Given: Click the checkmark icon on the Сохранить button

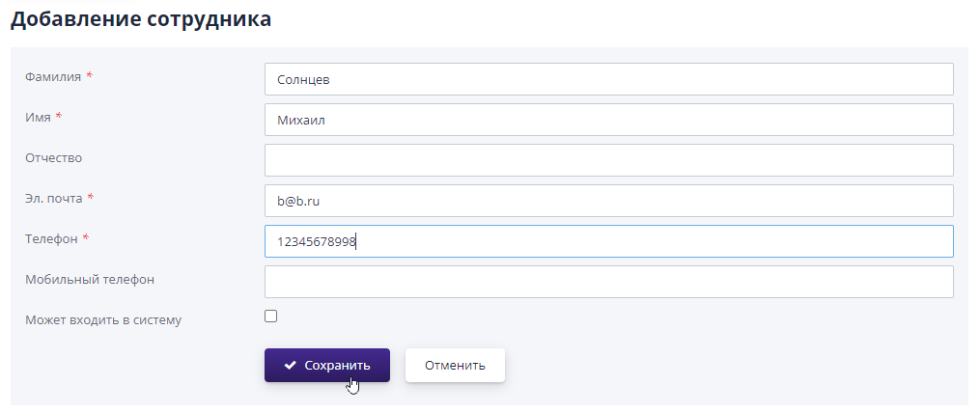Looking at the screenshot, I should [x=290, y=366].
